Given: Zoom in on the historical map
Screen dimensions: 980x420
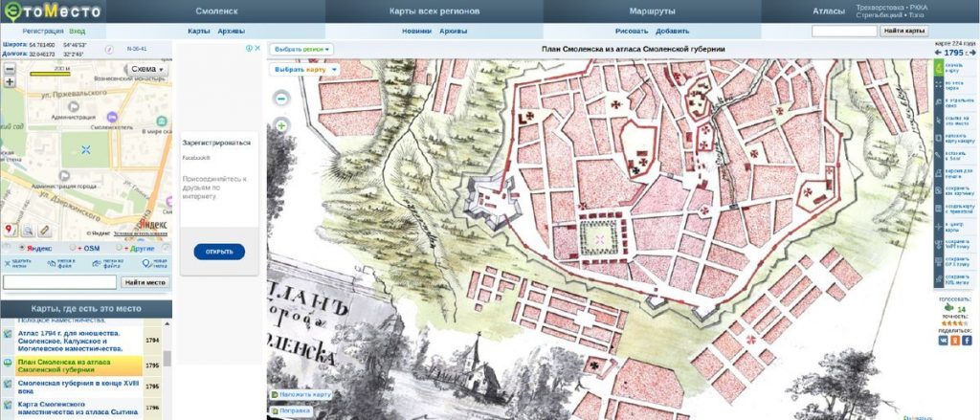Looking at the screenshot, I should [282, 125].
